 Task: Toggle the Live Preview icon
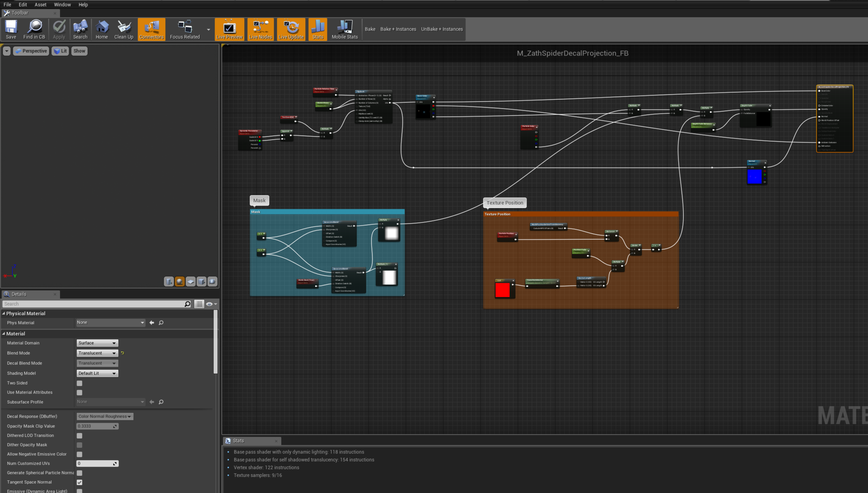click(229, 30)
